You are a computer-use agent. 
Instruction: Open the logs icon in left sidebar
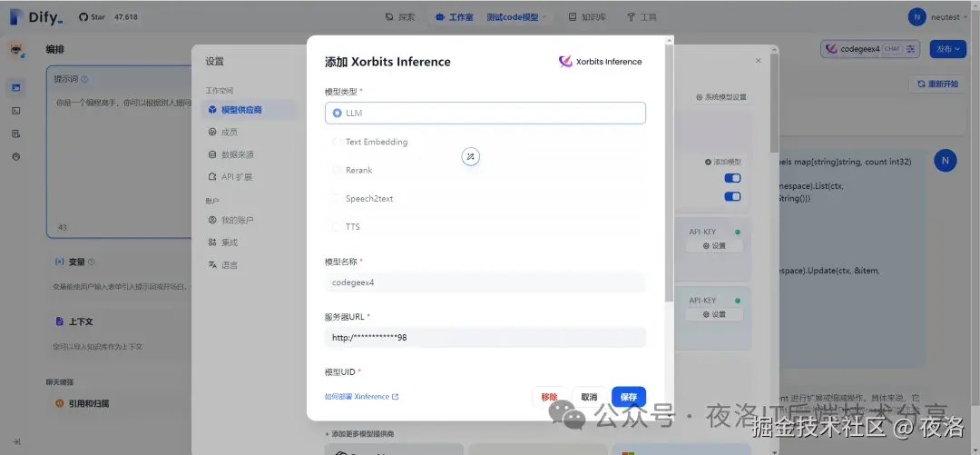coord(16,134)
